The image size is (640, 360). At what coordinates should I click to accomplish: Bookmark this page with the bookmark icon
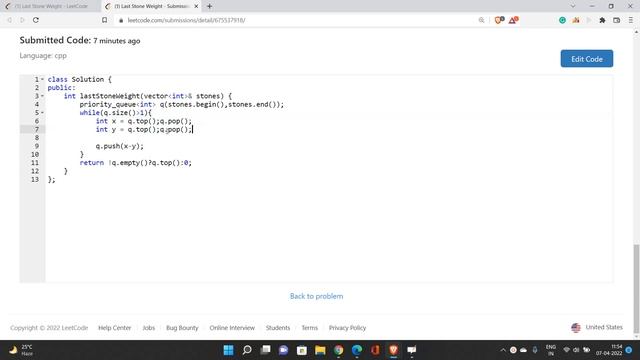[104, 20]
